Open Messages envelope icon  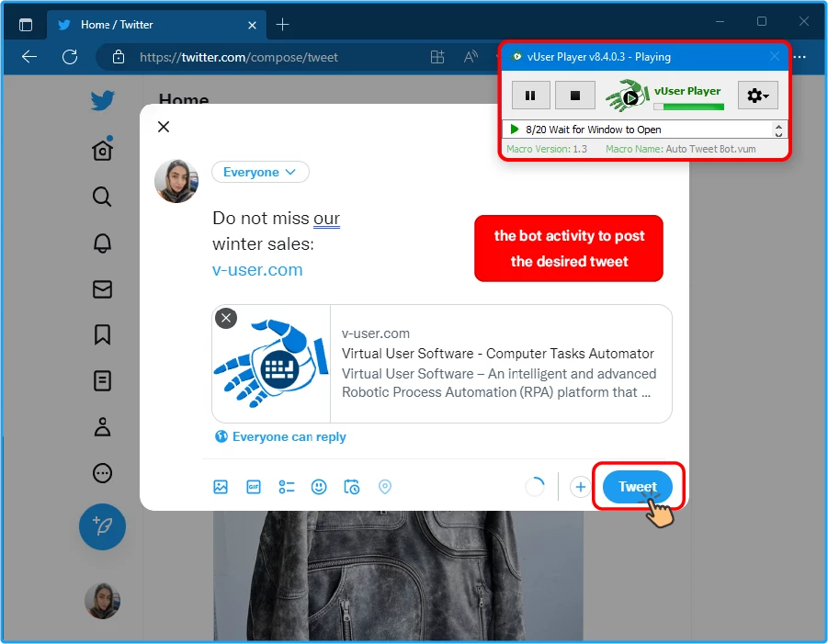102,289
